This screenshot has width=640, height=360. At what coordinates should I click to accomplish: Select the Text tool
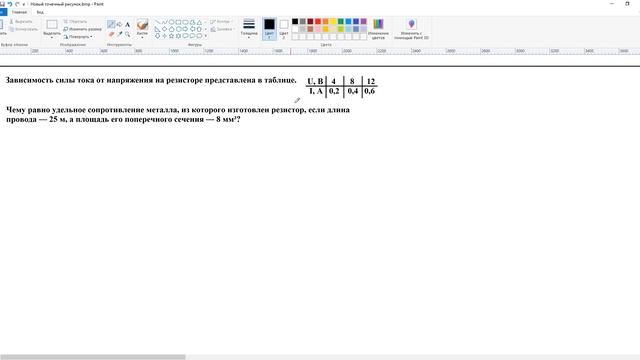pyautogui.click(x=127, y=24)
